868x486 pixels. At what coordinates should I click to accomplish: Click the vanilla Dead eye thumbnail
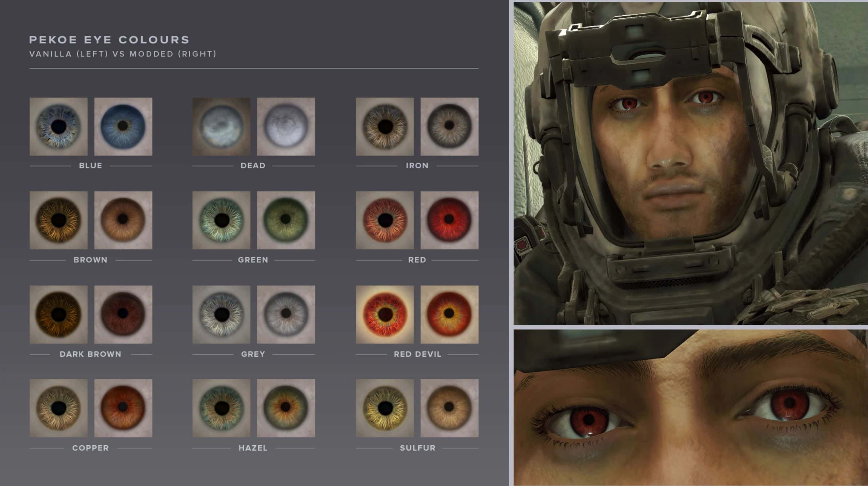(221, 126)
